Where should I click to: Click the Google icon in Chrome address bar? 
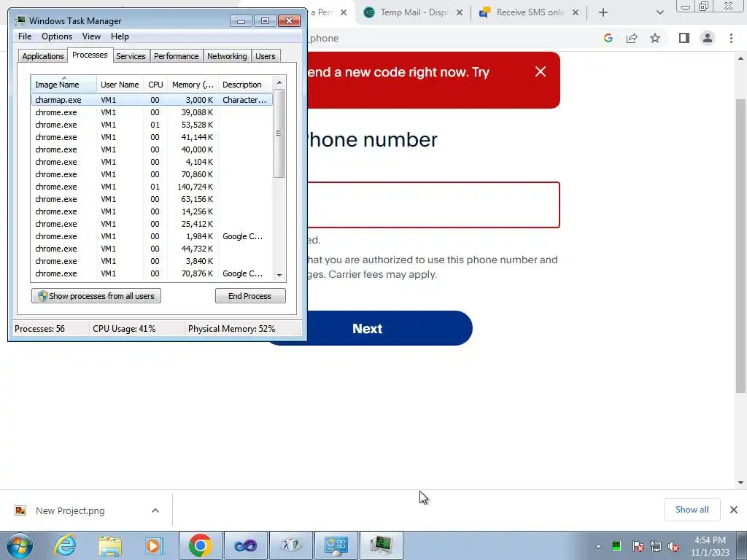608,38
